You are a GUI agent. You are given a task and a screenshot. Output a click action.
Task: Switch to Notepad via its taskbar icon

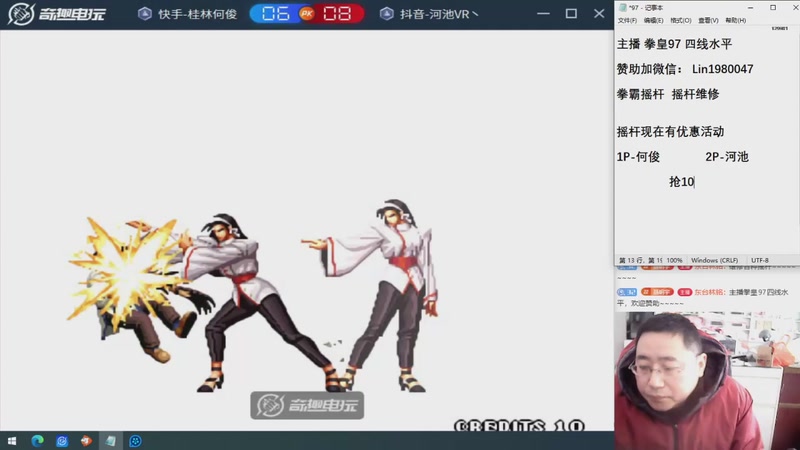click(x=111, y=441)
